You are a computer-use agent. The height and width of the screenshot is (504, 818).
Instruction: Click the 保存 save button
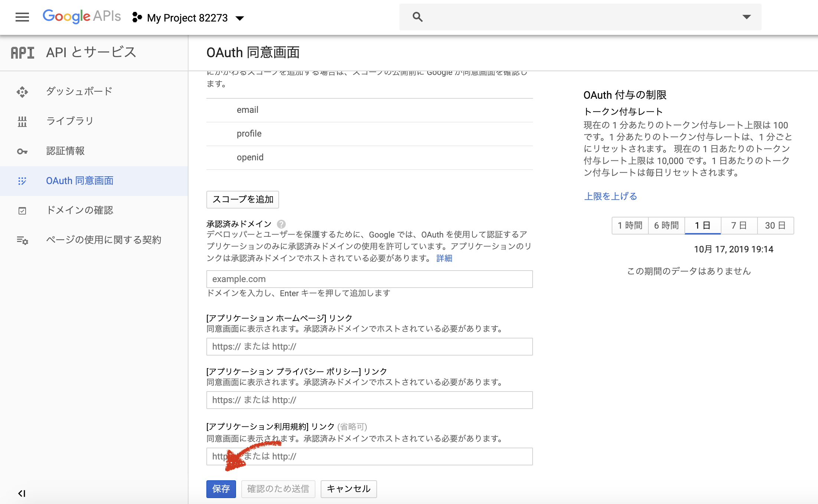point(221,489)
